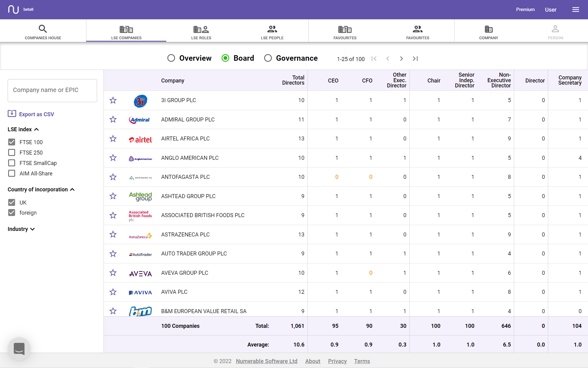Star AIRTEL AFRICA PLC row
The width and height of the screenshot is (588, 368).
[113, 139]
